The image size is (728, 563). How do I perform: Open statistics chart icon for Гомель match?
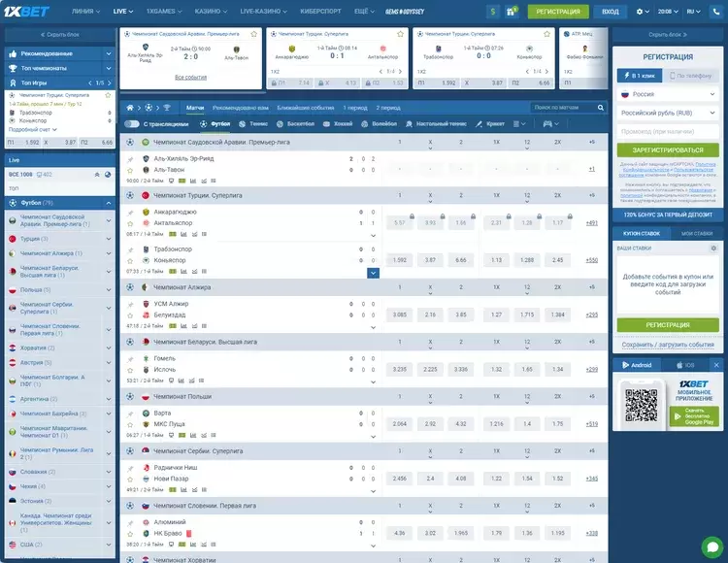point(181,381)
